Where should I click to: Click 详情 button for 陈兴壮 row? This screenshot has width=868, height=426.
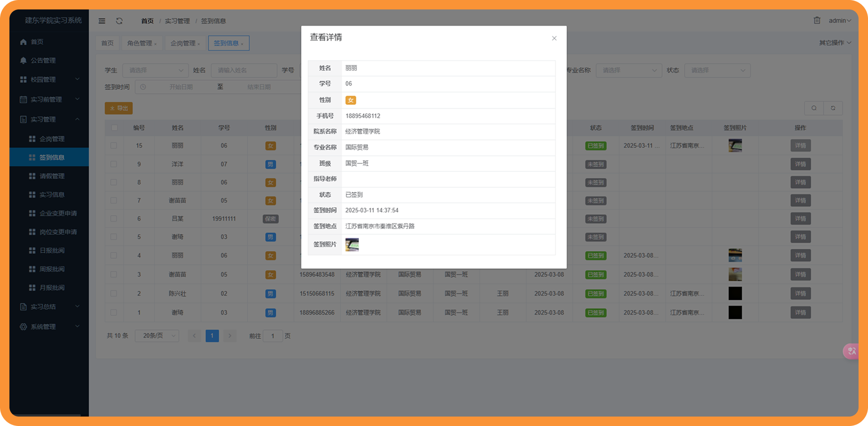click(801, 293)
